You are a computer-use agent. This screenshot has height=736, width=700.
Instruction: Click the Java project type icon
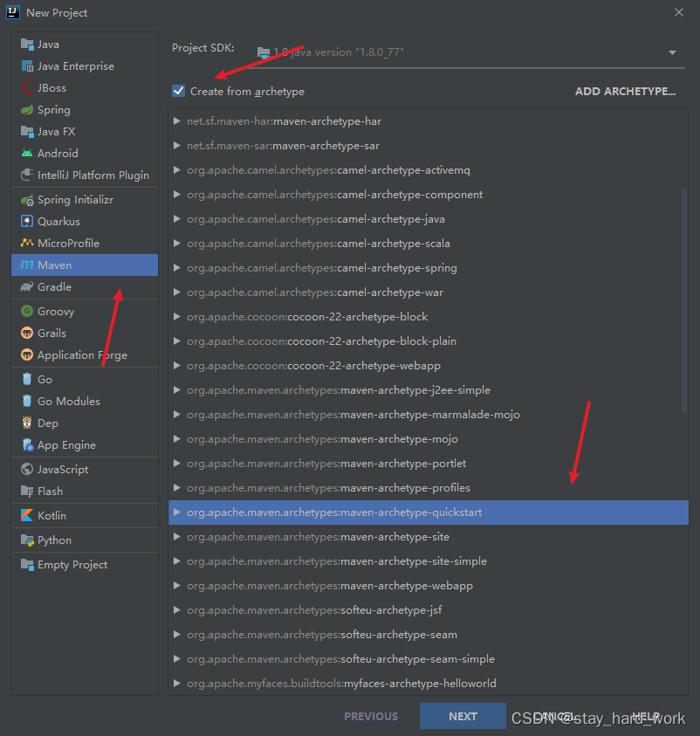27,45
